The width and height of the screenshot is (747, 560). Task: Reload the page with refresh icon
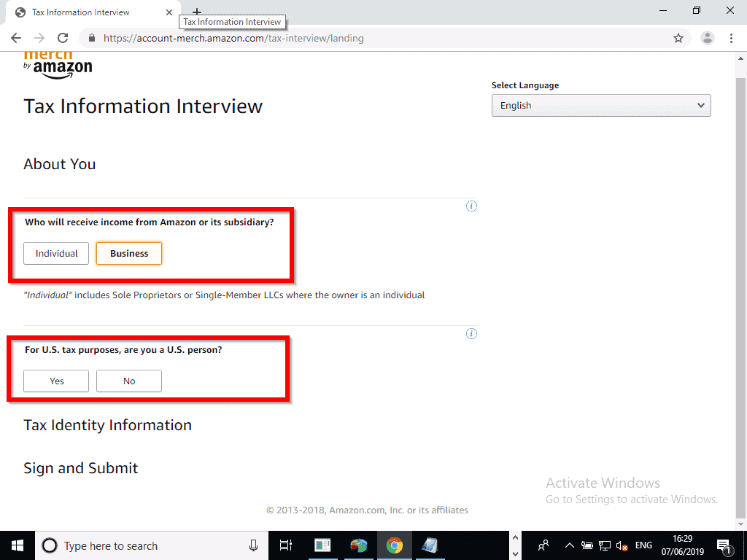[63, 38]
